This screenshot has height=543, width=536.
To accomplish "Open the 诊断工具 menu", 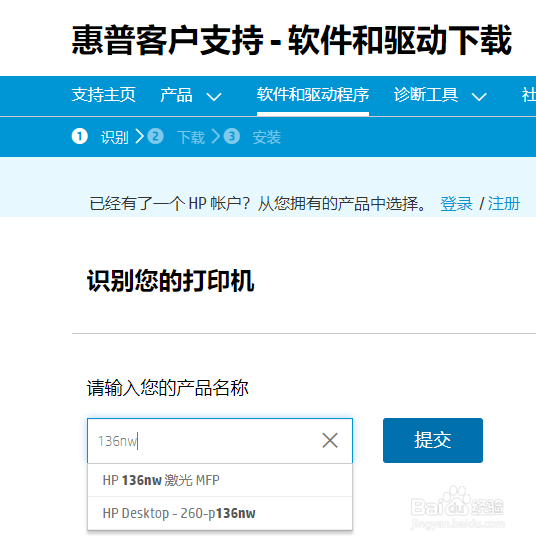I will (426, 95).
